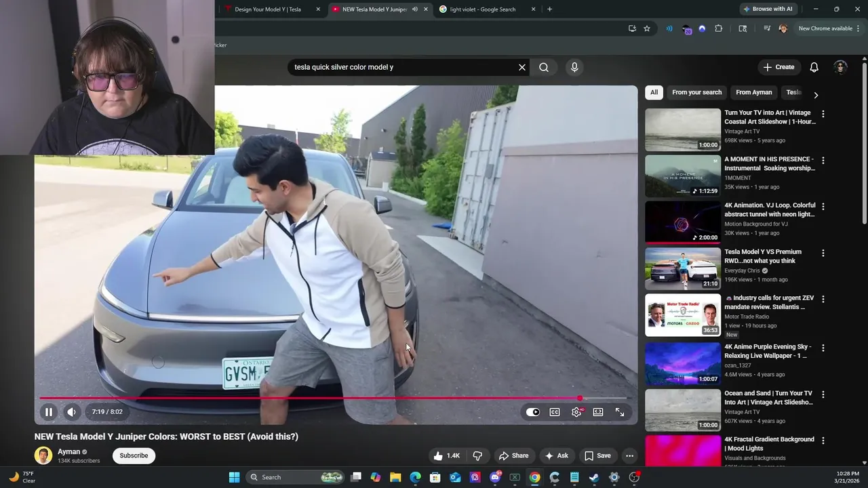This screenshot has width=868, height=488.
Task: Share this video
Action: coord(513,455)
